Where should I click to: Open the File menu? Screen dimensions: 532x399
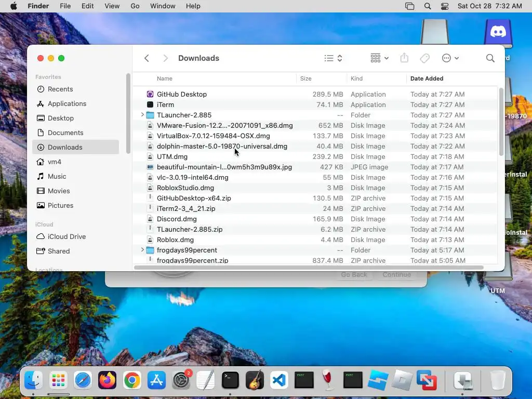click(x=65, y=6)
